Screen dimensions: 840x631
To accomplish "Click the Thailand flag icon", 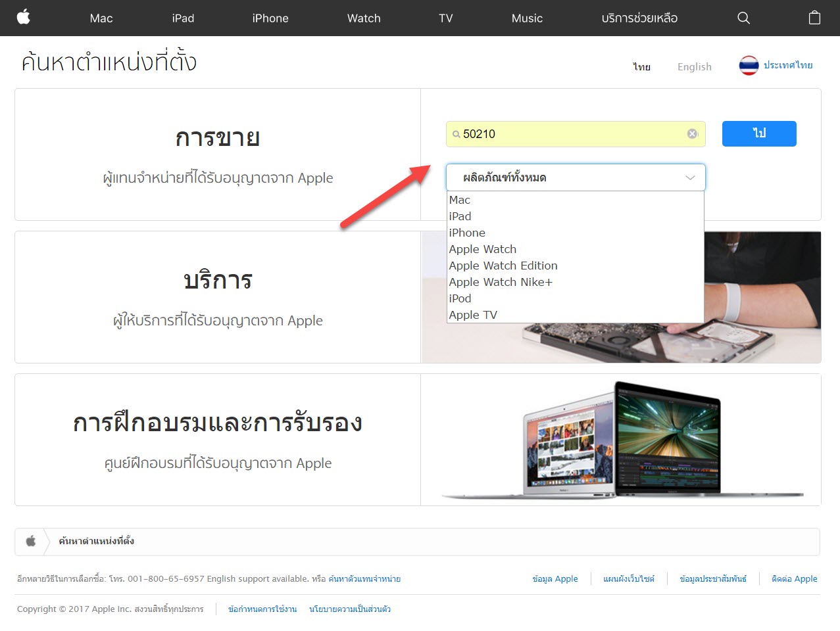I will (749, 66).
